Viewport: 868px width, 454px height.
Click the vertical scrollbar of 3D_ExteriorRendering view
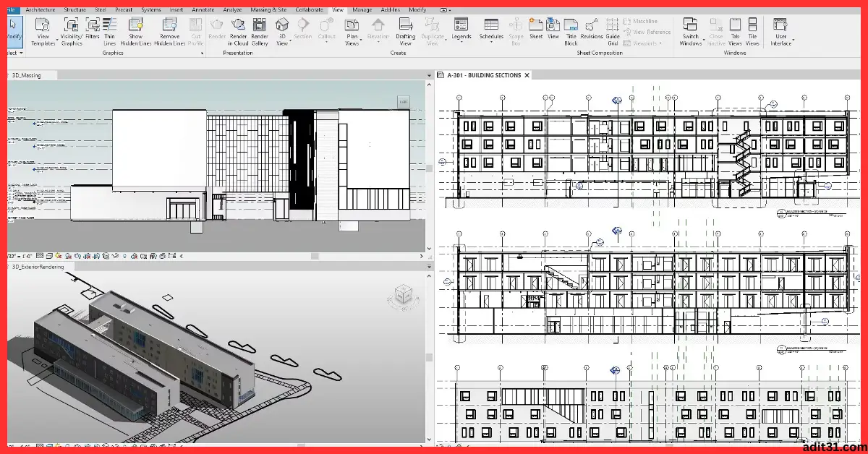coord(428,357)
